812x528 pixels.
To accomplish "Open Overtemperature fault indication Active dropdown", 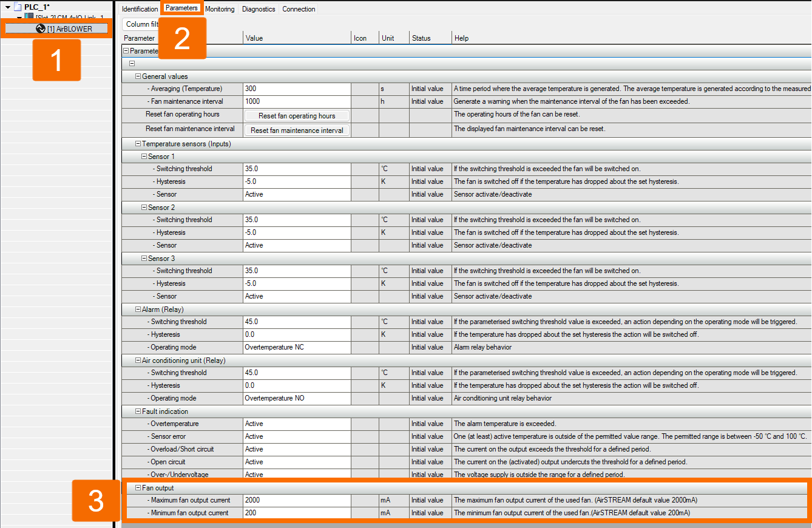I will click(x=297, y=424).
